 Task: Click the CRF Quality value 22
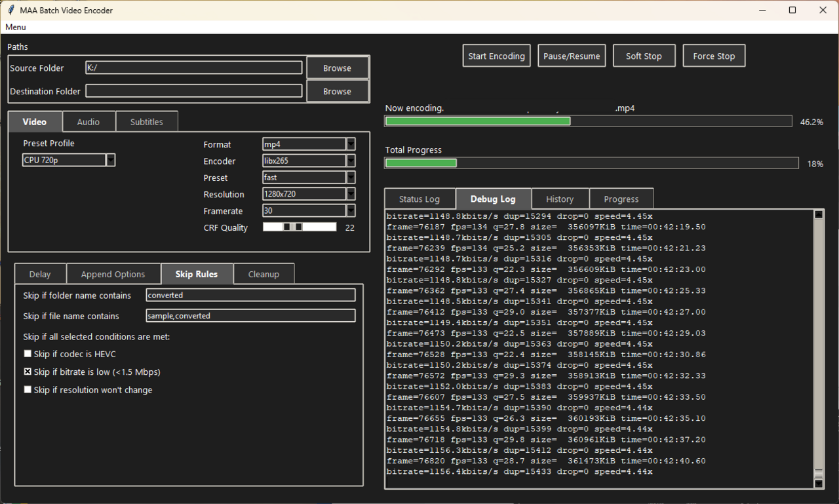tap(350, 227)
